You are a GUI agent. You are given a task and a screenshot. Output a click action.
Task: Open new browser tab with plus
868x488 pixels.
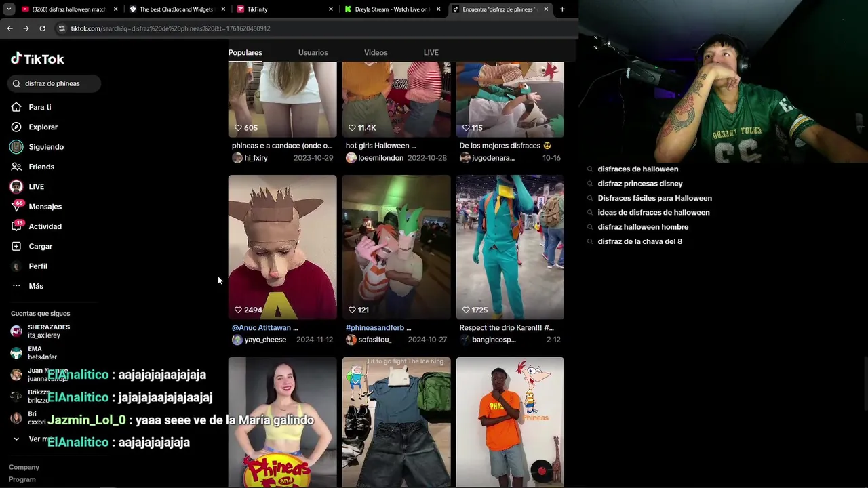pyautogui.click(x=561, y=9)
